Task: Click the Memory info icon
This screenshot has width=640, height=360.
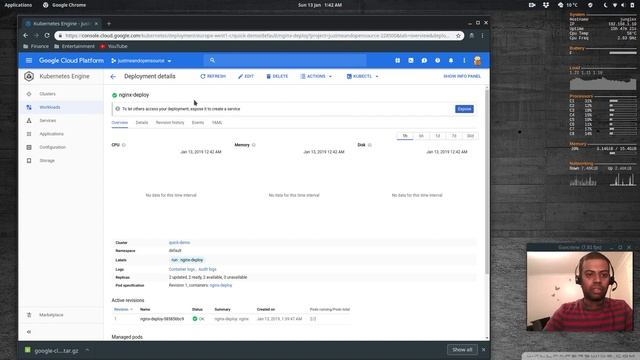Action: [253, 145]
